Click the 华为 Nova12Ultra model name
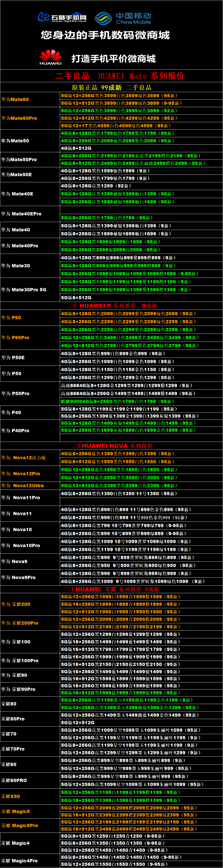 (23, 486)
